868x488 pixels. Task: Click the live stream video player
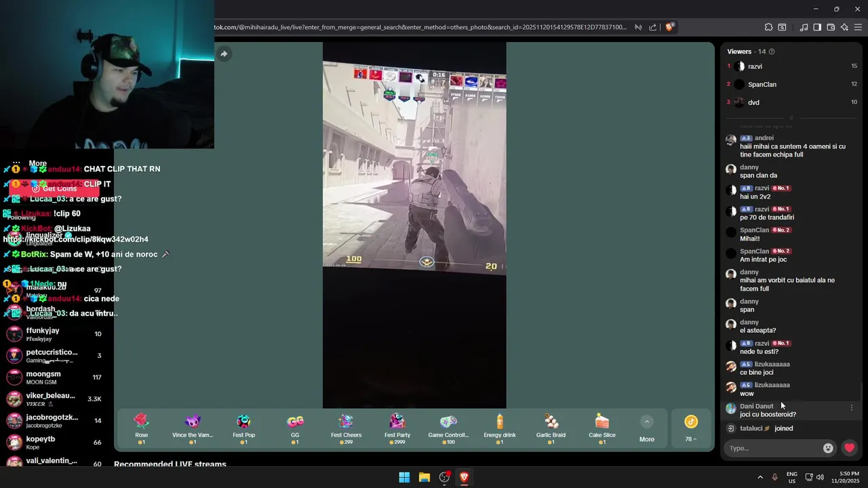pyautogui.click(x=414, y=225)
